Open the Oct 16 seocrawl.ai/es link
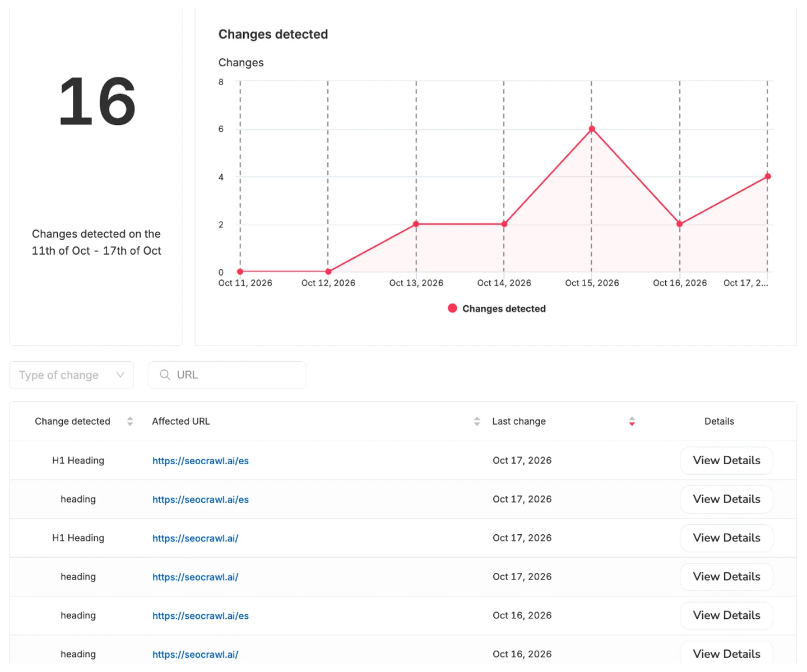807x672 pixels. (201, 615)
